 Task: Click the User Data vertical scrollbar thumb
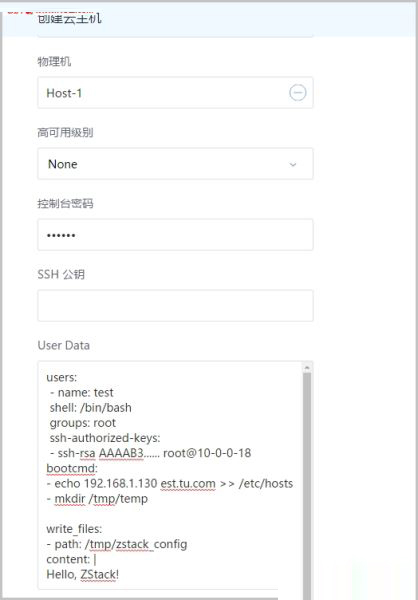(x=307, y=484)
